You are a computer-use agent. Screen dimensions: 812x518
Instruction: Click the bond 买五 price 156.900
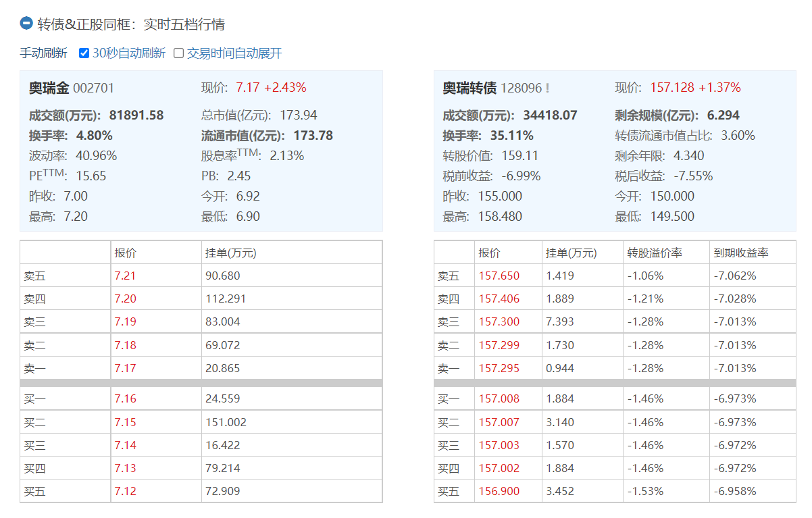pyautogui.click(x=499, y=491)
